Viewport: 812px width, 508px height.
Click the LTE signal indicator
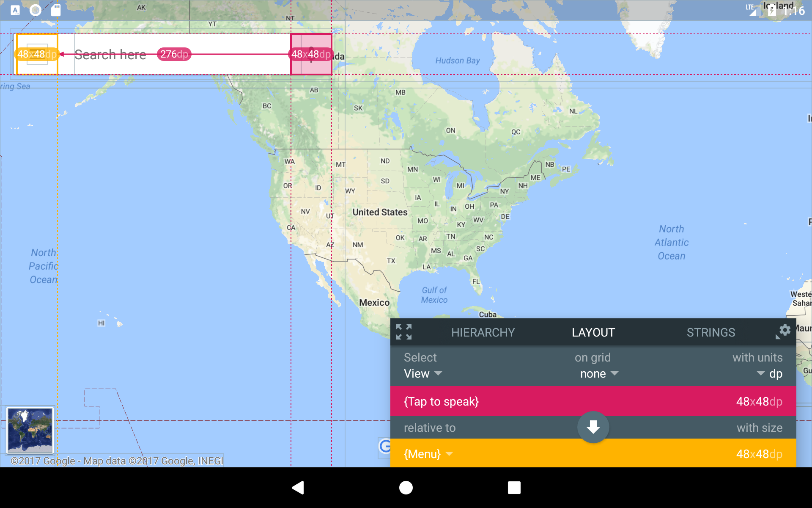coord(751,10)
